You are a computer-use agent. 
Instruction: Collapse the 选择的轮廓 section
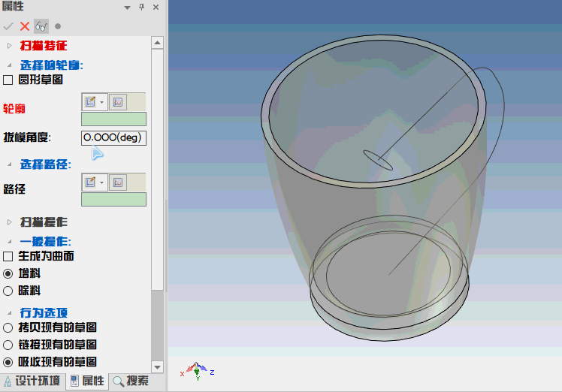(10, 65)
